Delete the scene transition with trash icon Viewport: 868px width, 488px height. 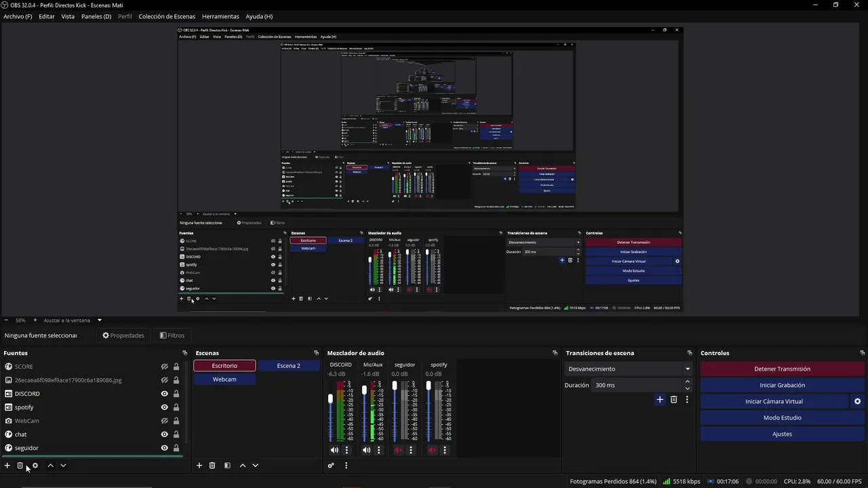(x=673, y=400)
